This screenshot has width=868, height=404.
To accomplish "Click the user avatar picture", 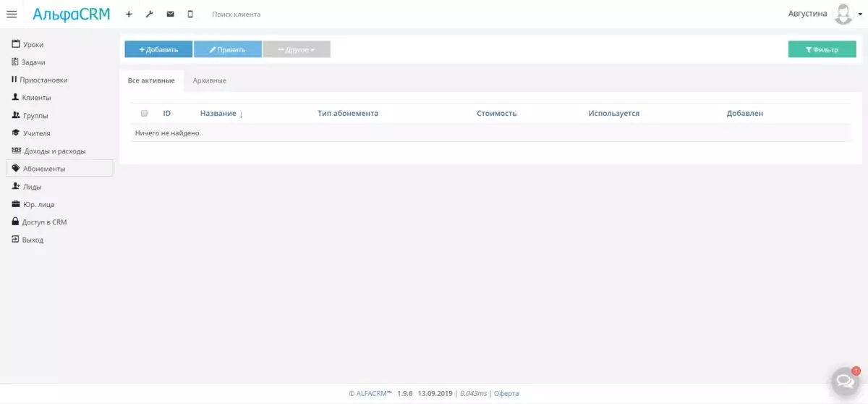I will (843, 14).
